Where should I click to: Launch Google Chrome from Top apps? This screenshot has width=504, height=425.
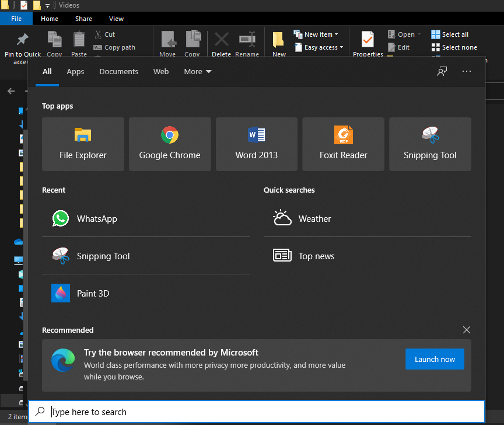[x=170, y=144]
